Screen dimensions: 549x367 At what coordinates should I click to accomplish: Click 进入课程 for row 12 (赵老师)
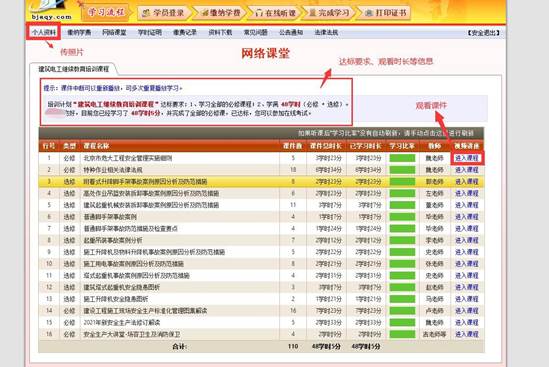coord(466,287)
